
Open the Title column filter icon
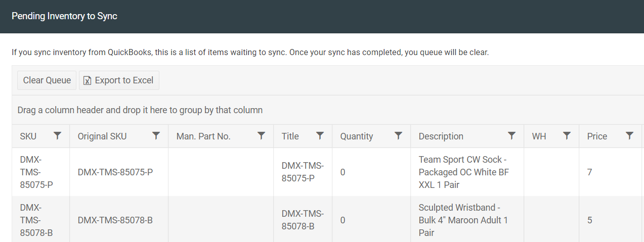320,136
